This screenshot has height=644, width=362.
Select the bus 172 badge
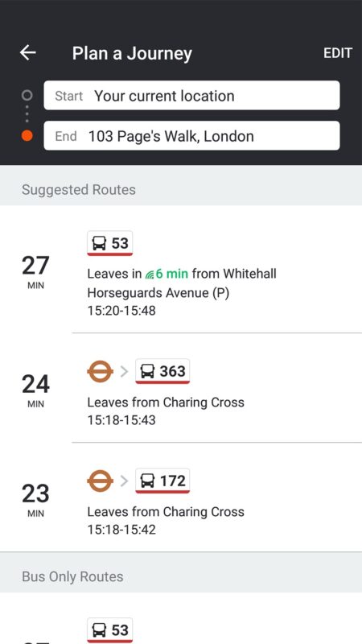coord(162,481)
